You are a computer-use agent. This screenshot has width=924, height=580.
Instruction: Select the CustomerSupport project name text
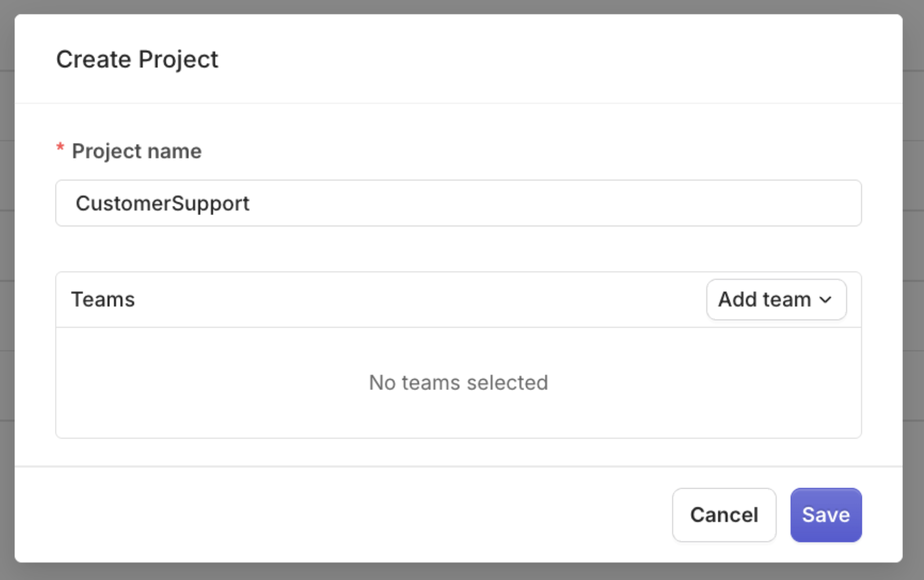tap(163, 203)
